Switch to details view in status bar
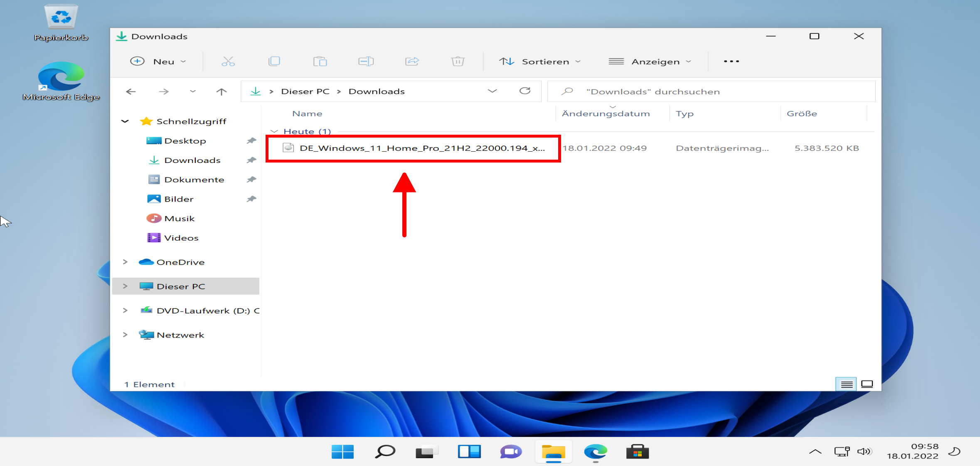The height and width of the screenshot is (466, 980). (x=846, y=384)
